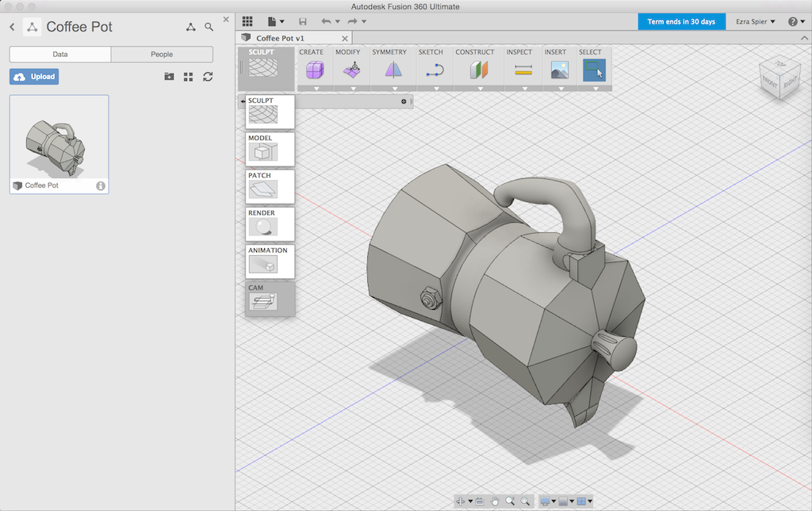
Task: Switch to the Model workspace
Action: click(270, 149)
